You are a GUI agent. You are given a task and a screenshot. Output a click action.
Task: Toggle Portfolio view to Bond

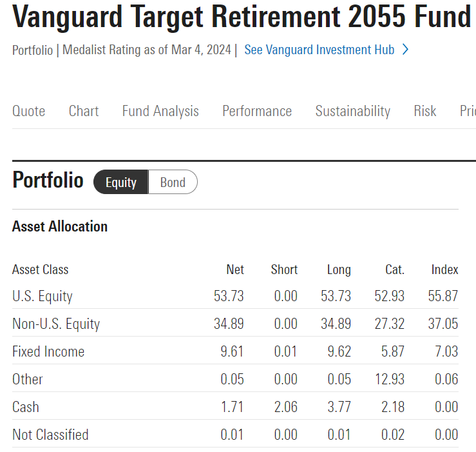[x=173, y=182]
